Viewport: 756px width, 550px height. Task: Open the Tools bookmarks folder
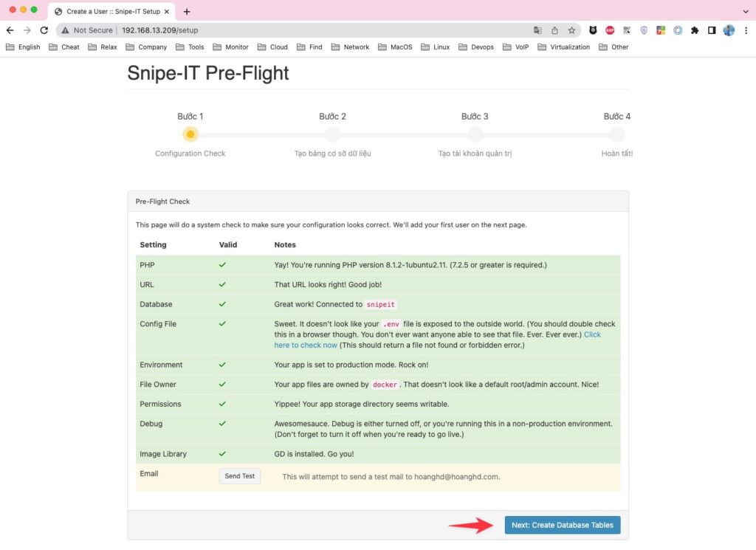pyautogui.click(x=190, y=47)
